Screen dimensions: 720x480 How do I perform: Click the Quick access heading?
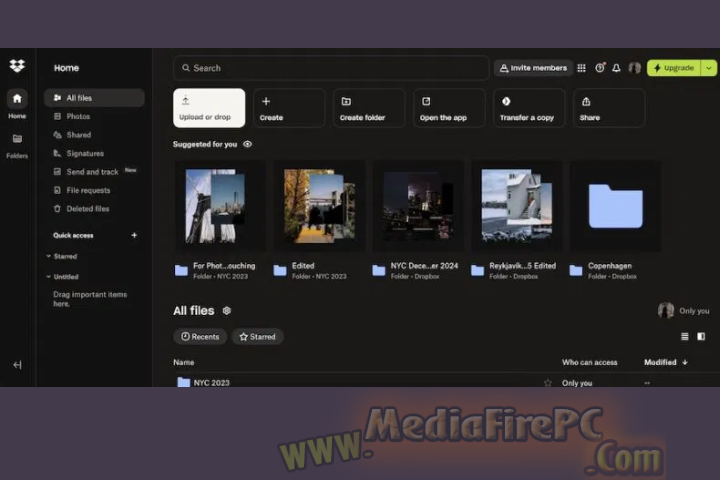pos(73,236)
